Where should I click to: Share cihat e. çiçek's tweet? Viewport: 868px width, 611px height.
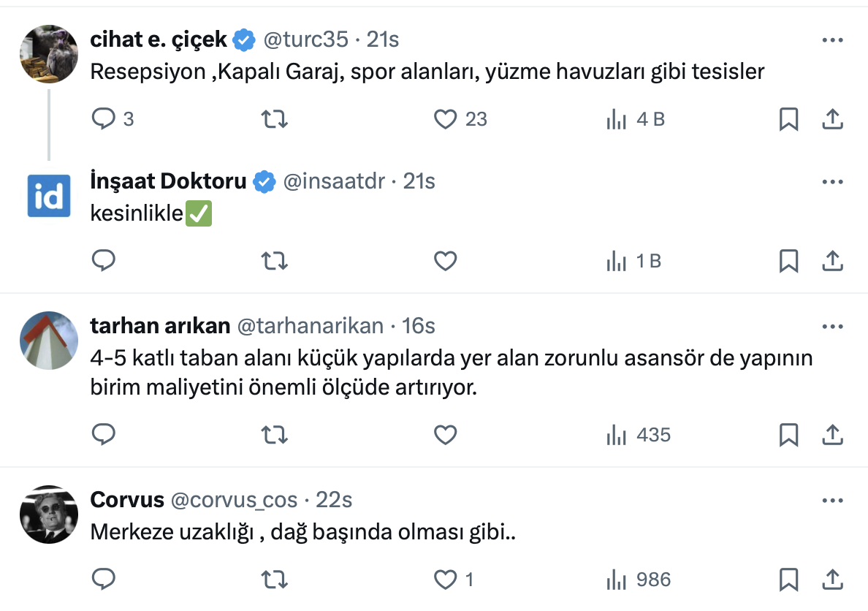coord(832,119)
